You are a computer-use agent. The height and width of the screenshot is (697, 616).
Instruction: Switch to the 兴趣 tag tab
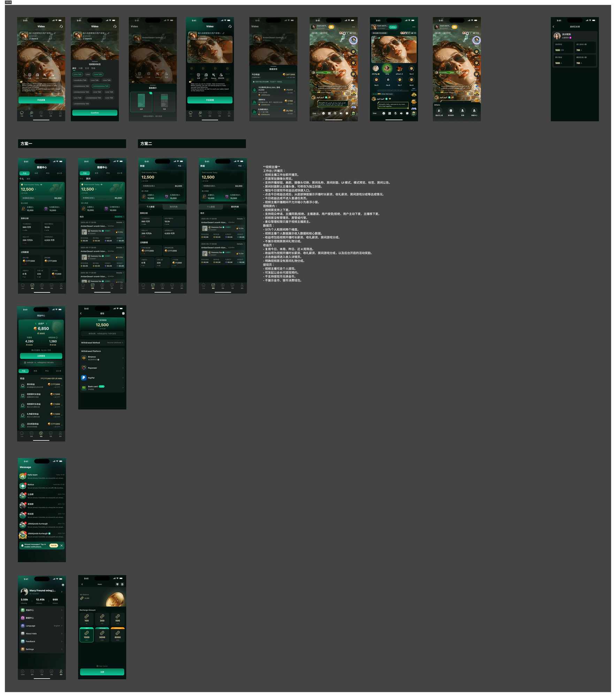coord(81,68)
